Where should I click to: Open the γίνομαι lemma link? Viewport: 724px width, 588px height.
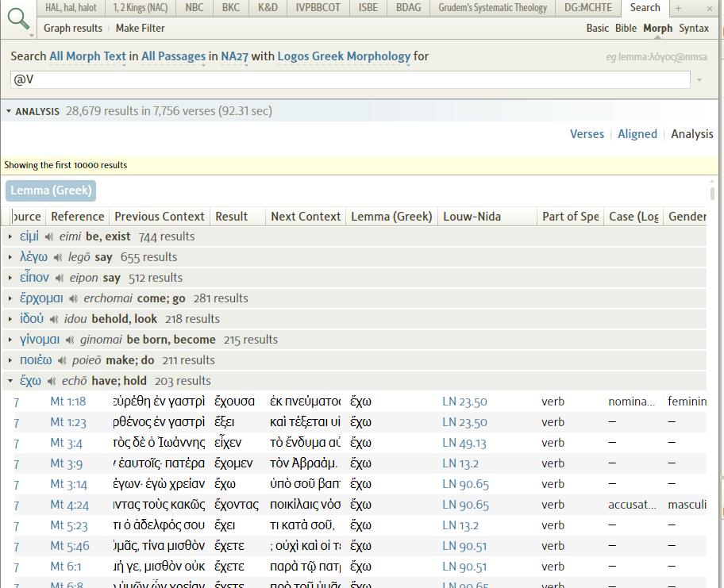(x=40, y=340)
